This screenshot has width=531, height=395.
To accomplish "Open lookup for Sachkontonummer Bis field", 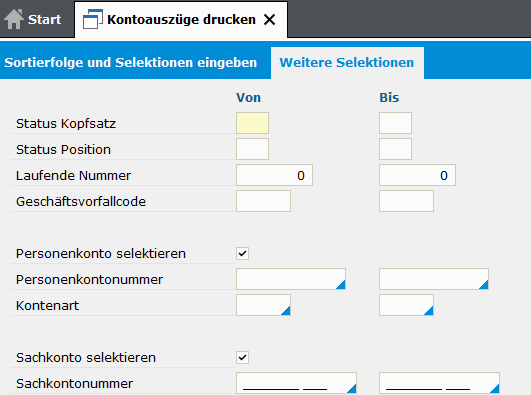I will 495,389.
